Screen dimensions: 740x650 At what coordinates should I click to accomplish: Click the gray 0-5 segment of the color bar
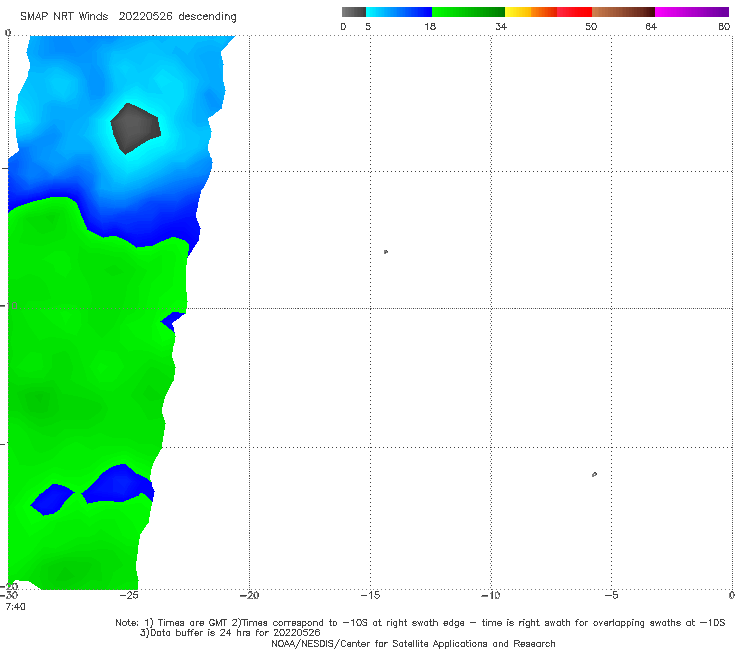[353, 12]
